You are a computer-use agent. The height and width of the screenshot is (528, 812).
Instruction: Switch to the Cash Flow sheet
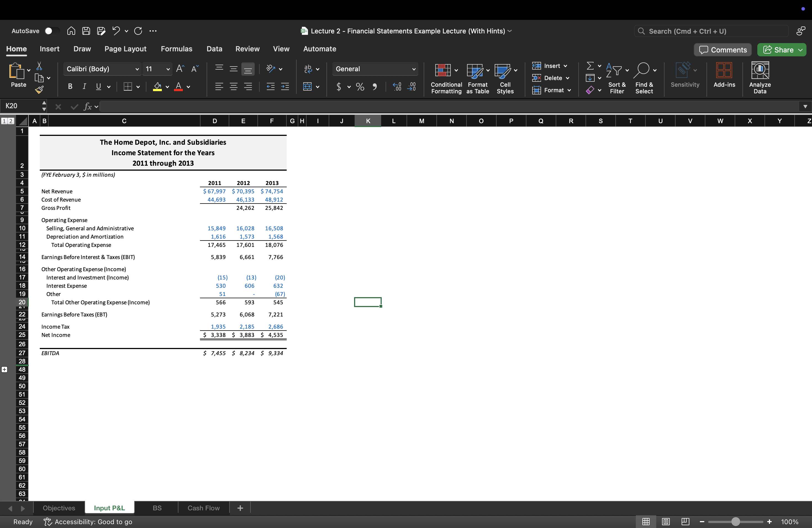point(203,508)
